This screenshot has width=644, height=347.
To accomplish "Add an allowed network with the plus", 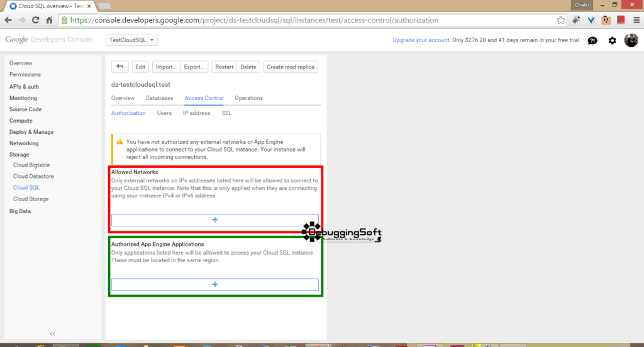I will pyautogui.click(x=215, y=219).
